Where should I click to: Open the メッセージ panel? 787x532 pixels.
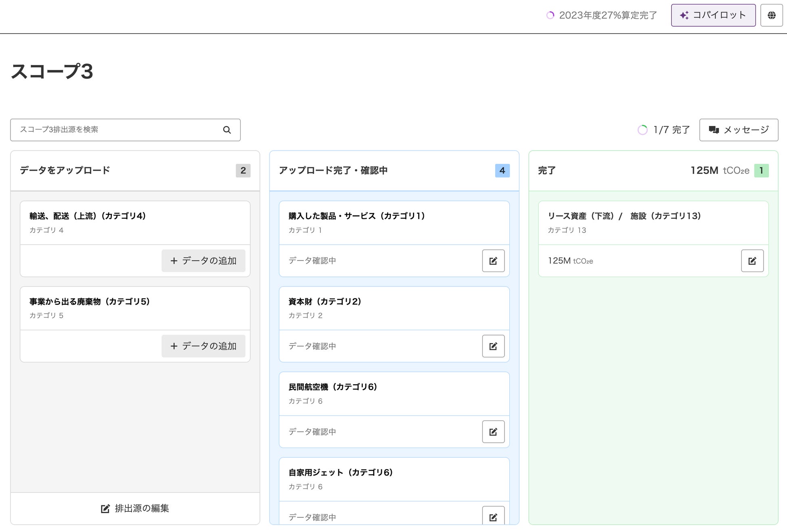[739, 130]
